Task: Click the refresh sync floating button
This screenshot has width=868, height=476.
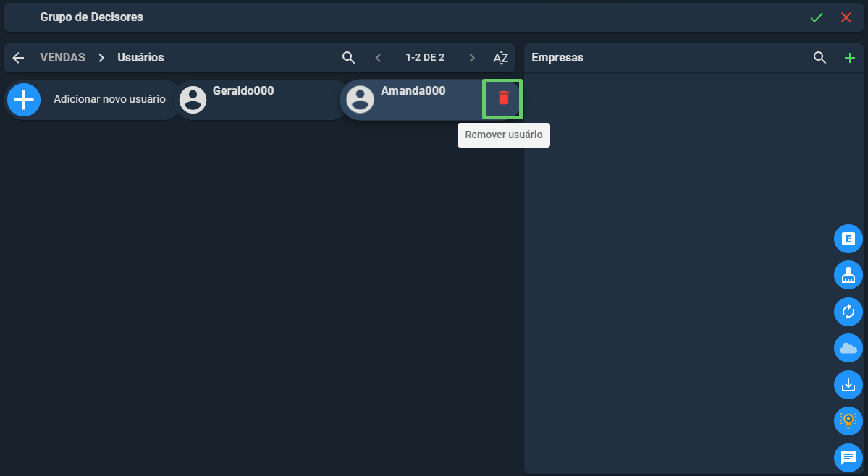Action: tap(848, 312)
